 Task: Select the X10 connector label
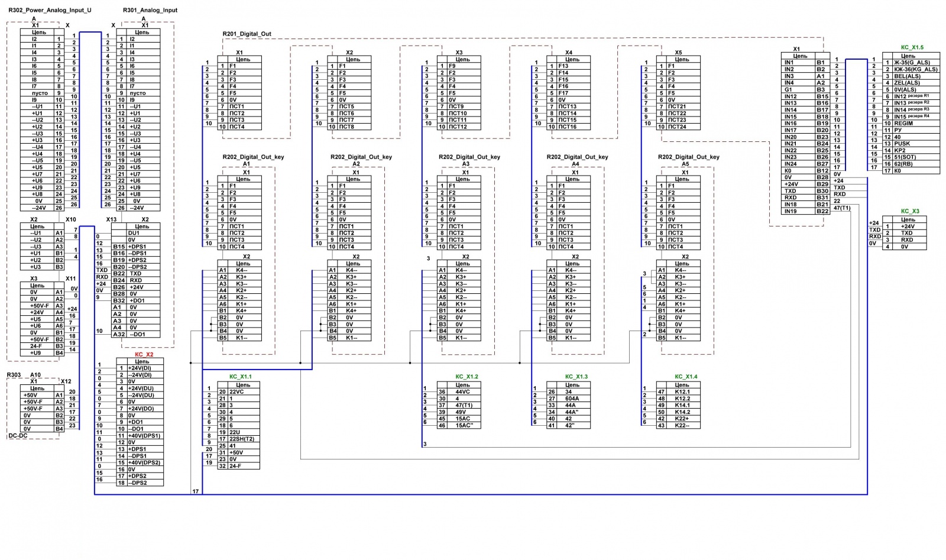tap(70, 219)
